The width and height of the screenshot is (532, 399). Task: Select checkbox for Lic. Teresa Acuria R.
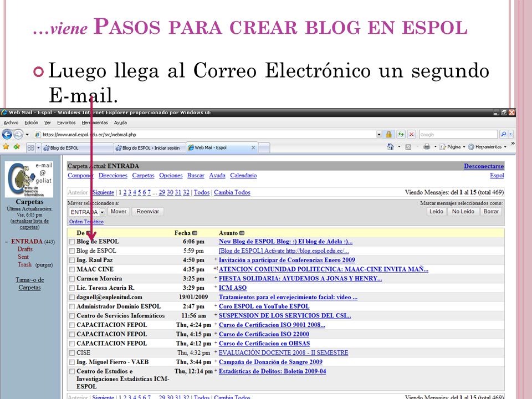point(72,288)
